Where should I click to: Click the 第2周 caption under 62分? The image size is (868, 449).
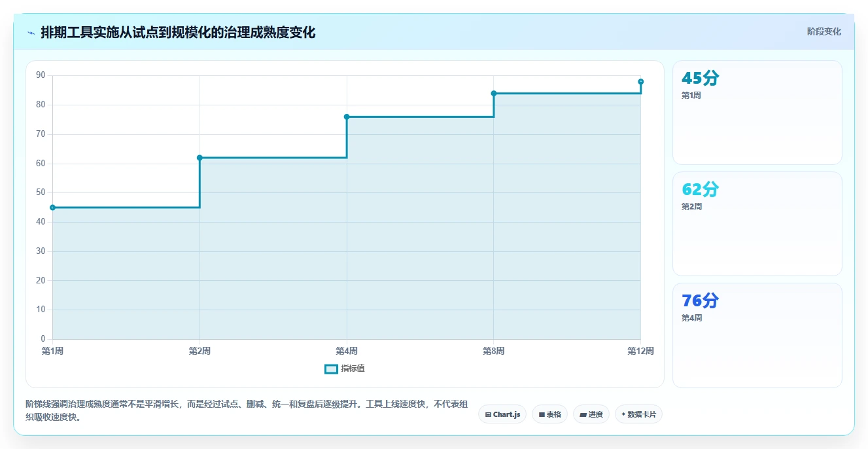(x=691, y=207)
